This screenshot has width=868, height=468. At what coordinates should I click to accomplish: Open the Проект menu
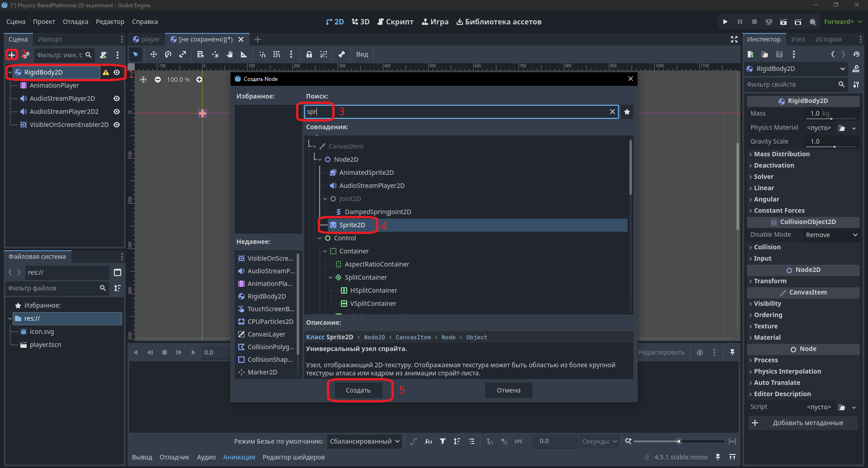click(x=44, y=22)
